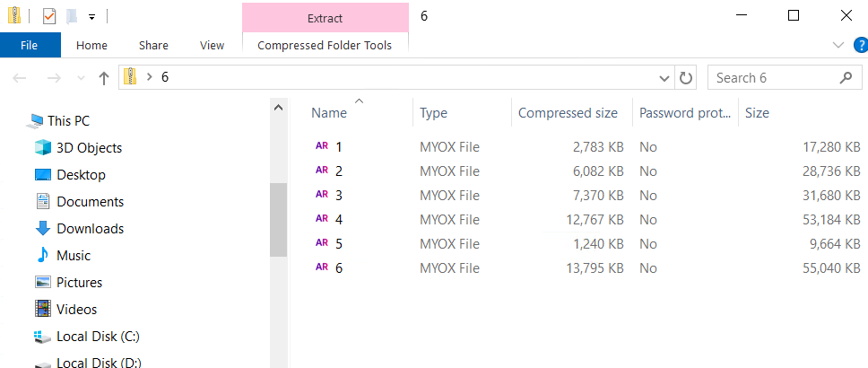The image size is (868, 368).
Task: Expand the ribbon with chevron arrow
Action: pyautogui.click(x=838, y=45)
